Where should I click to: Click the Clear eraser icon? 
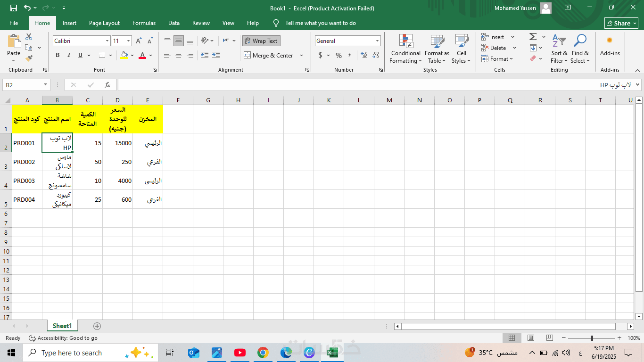point(533,58)
